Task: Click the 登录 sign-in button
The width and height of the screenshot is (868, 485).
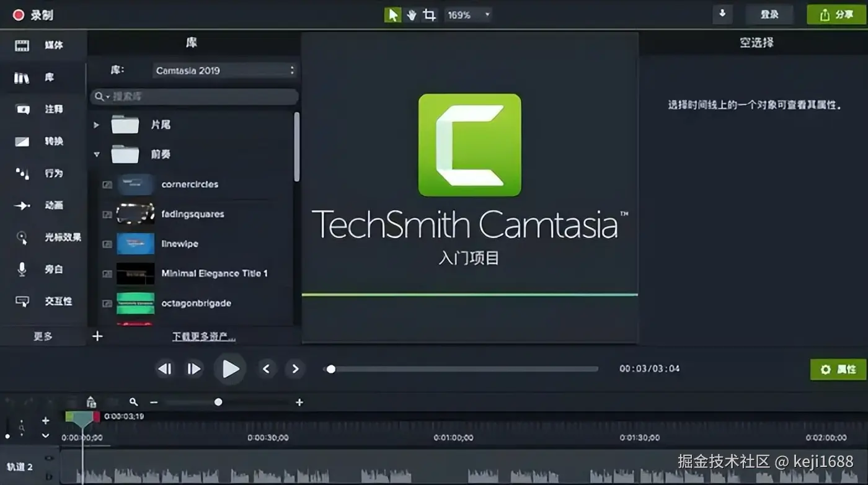Action: coord(769,14)
